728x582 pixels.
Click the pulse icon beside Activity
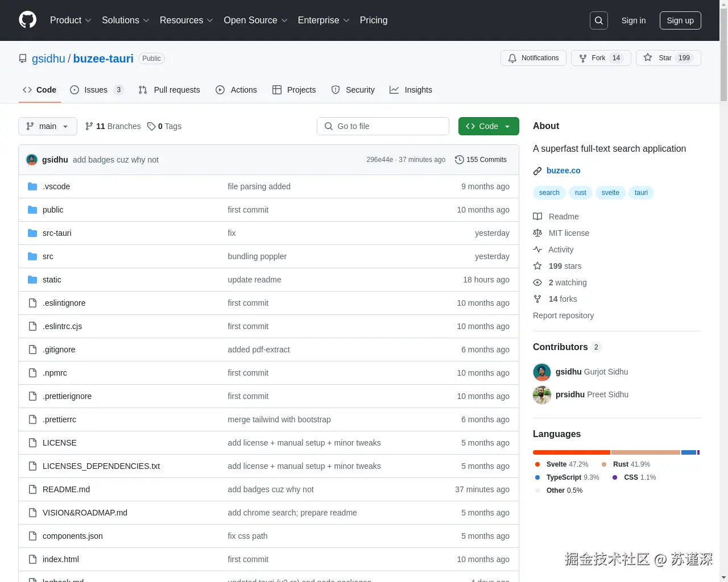pos(537,250)
